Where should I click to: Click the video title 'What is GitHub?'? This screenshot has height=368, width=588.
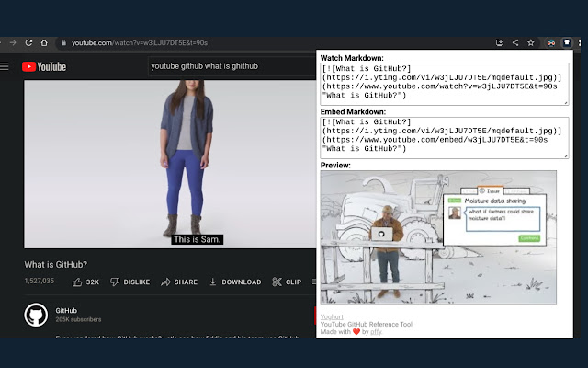tap(56, 265)
